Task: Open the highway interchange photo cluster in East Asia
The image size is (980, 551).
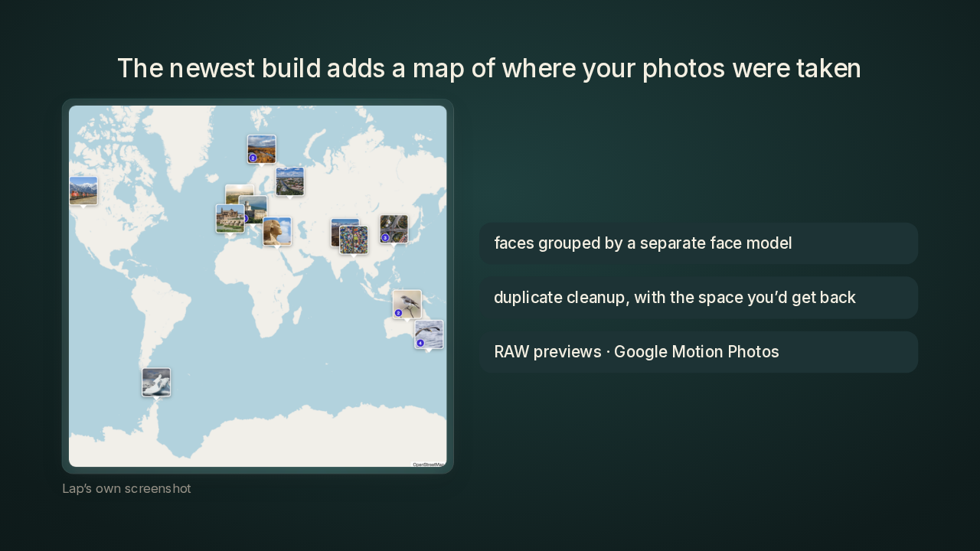Action: point(394,229)
